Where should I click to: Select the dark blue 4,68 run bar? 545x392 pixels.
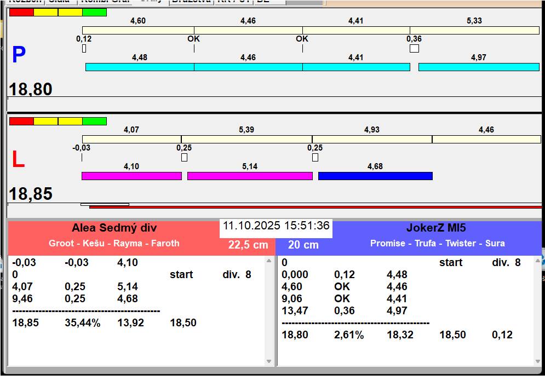(x=375, y=176)
